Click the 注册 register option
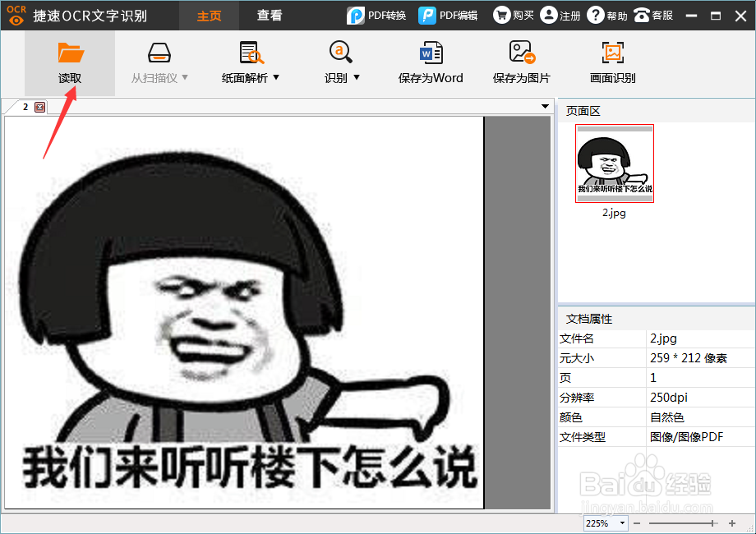The height and width of the screenshot is (534, 756). 560,15
